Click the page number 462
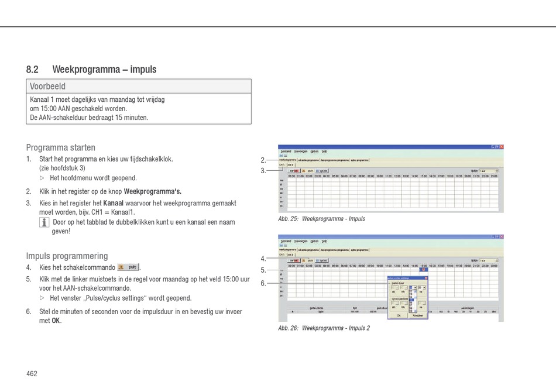 pos(32,373)
